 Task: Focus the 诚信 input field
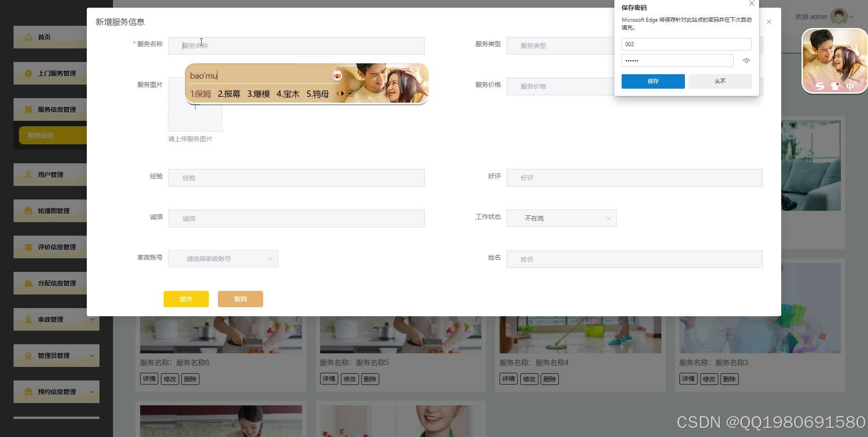click(x=297, y=218)
